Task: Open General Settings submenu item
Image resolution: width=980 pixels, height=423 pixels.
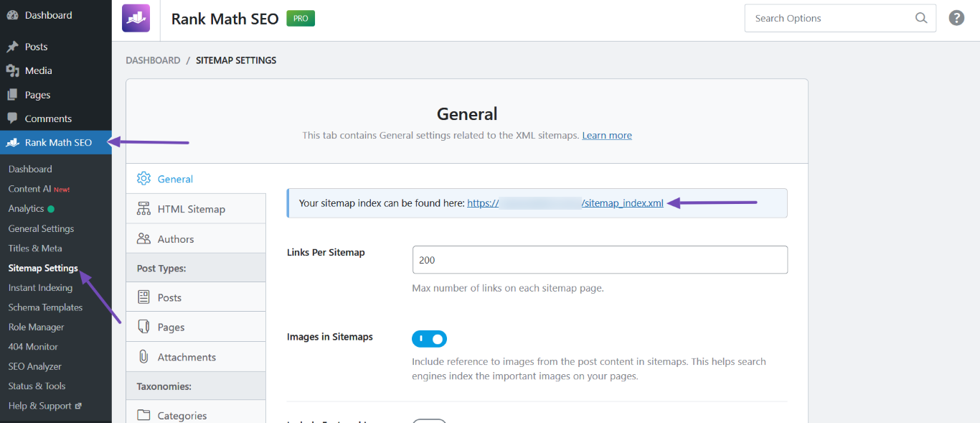Action: point(41,228)
